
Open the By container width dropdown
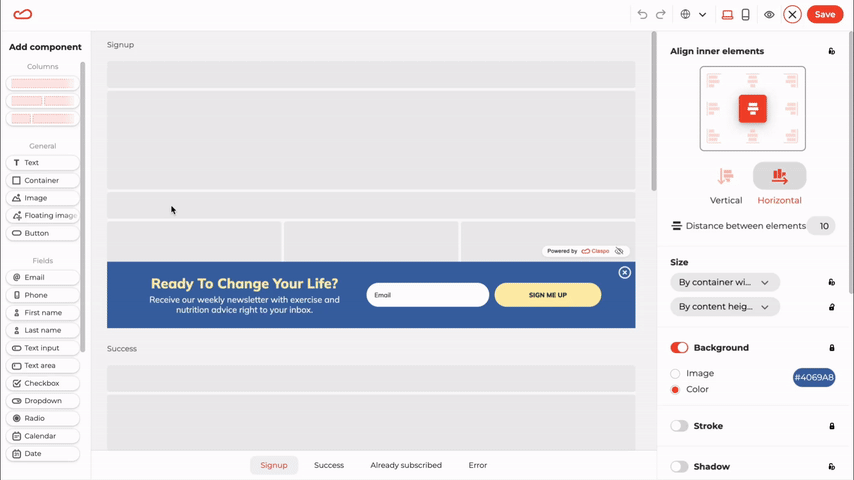pos(724,282)
